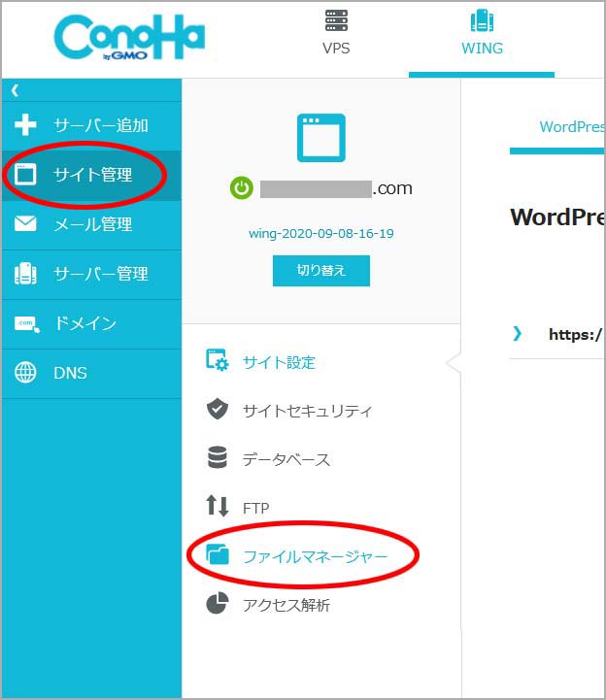This screenshot has height=700, width=606.
Task: Click the up-down arrows FTP icon
Action: 218,506
